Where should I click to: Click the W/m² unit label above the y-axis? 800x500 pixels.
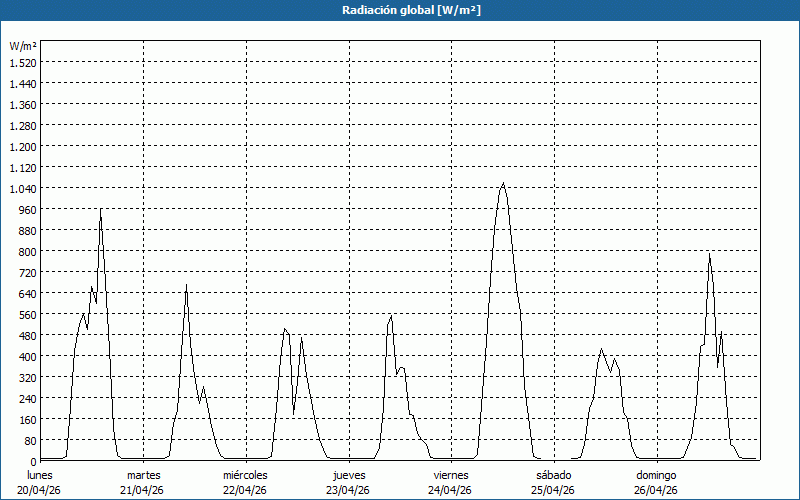23,46
